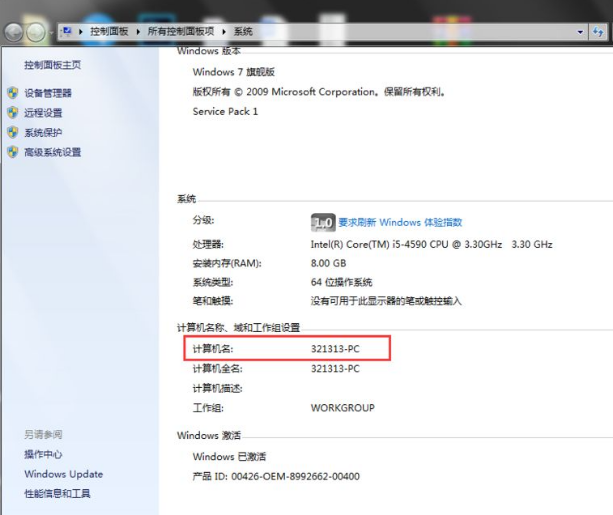Click the 计算机描述 label
Screen dimensions: 613x515
click(217, 389)
